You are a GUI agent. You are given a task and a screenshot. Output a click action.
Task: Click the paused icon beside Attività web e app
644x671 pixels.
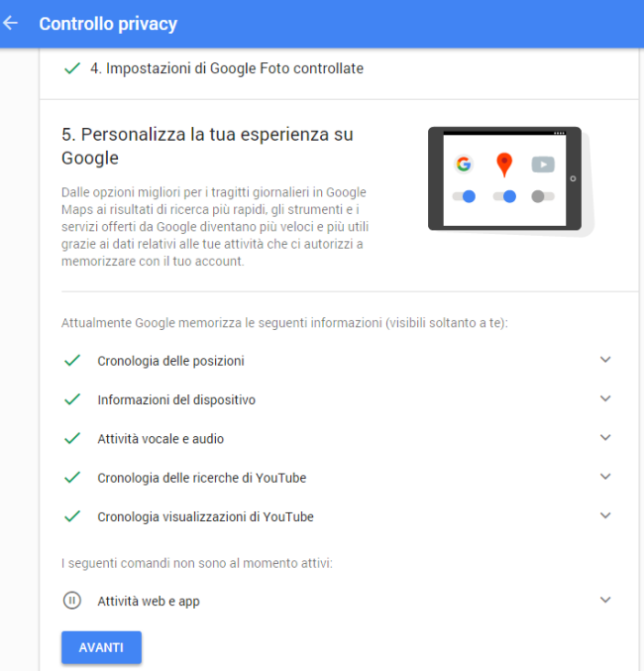[x=71, y=600]
